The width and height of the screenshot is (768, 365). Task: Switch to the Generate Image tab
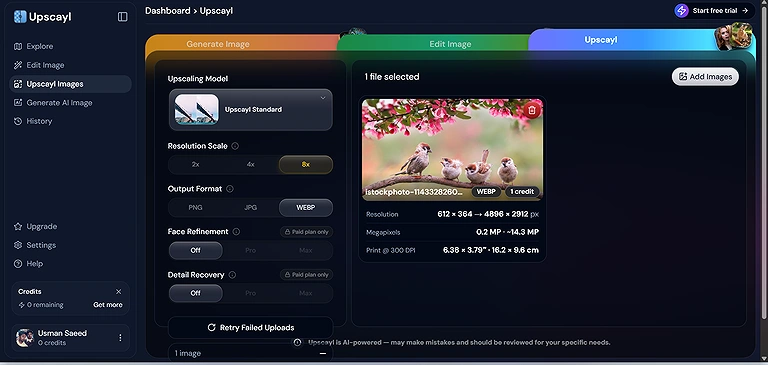pyautogui.click(x=218, y=44)
